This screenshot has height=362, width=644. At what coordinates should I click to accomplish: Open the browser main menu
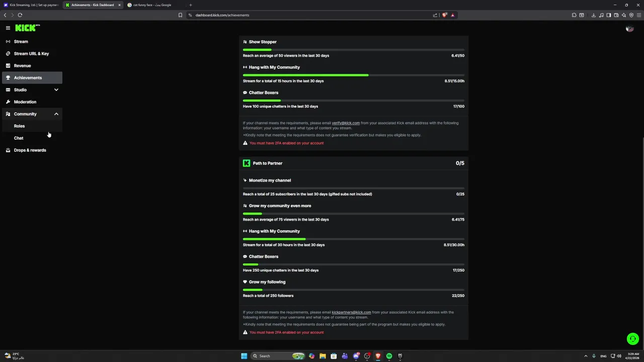point(639,15)
